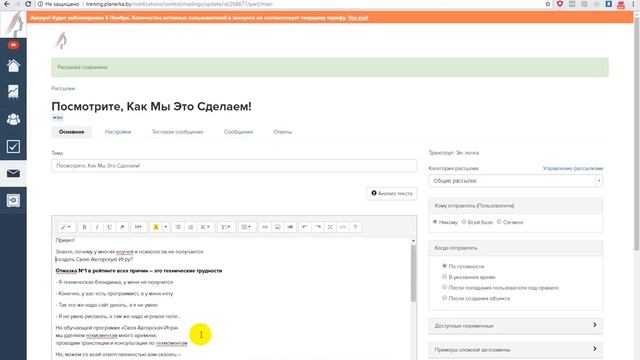Follow the 'Рассылки' breadcrumb link
Screen dimensions: 640x360
point(63,88)
